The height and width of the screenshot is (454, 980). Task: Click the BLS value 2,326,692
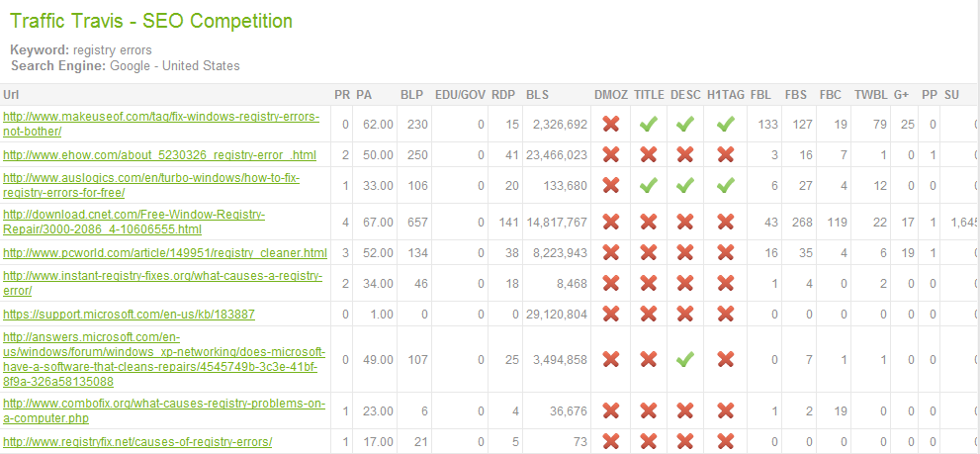pos(560,125)
